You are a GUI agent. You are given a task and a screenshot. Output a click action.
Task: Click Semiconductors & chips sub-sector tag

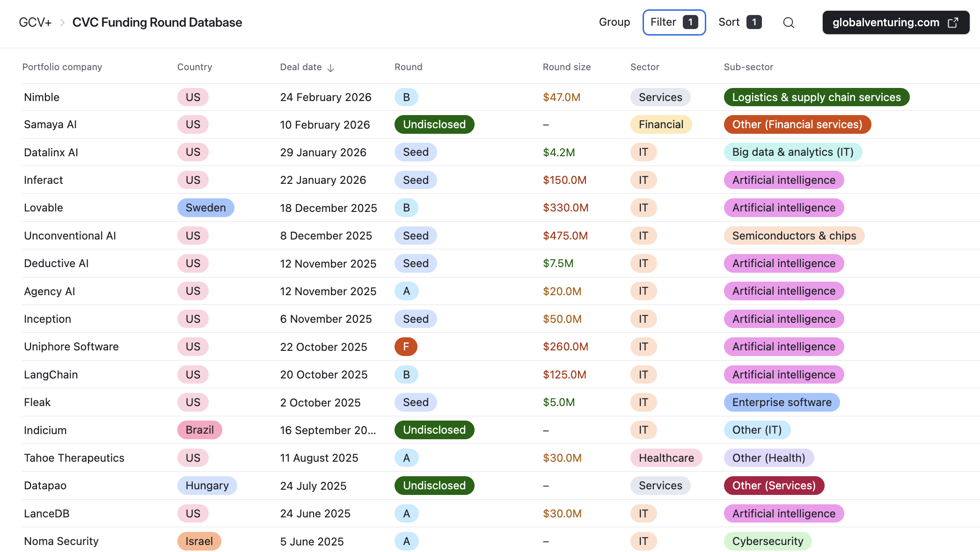tap(794, 236)
